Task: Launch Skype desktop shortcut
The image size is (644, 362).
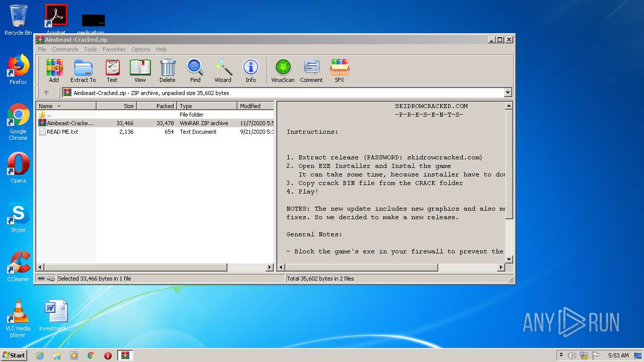Action: coord(18,217)
